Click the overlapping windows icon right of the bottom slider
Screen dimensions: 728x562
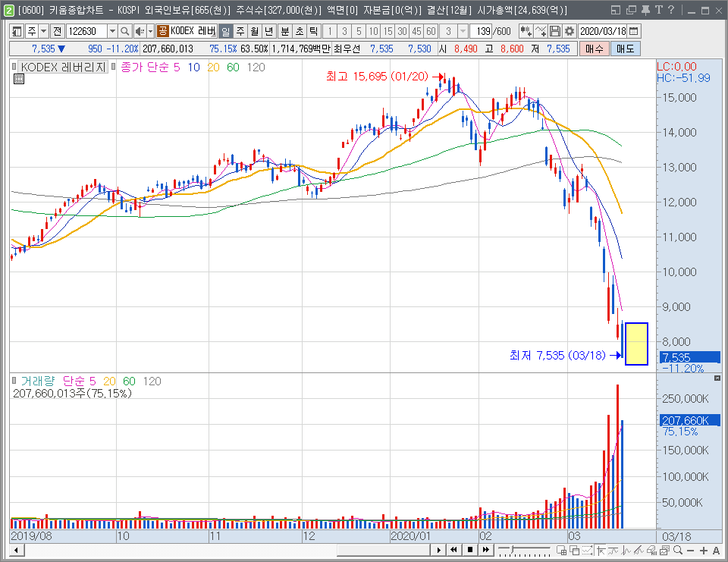[574, 551]
